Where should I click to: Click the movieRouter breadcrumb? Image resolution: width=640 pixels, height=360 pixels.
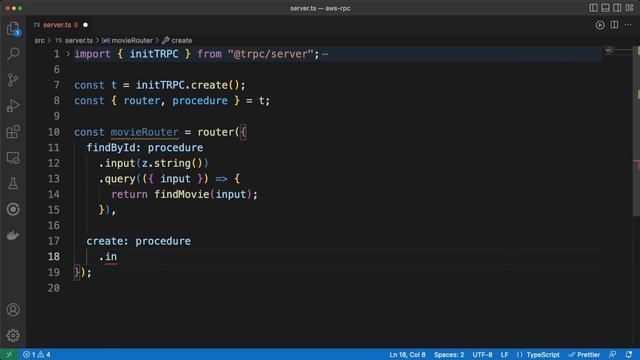pos(132,40)
